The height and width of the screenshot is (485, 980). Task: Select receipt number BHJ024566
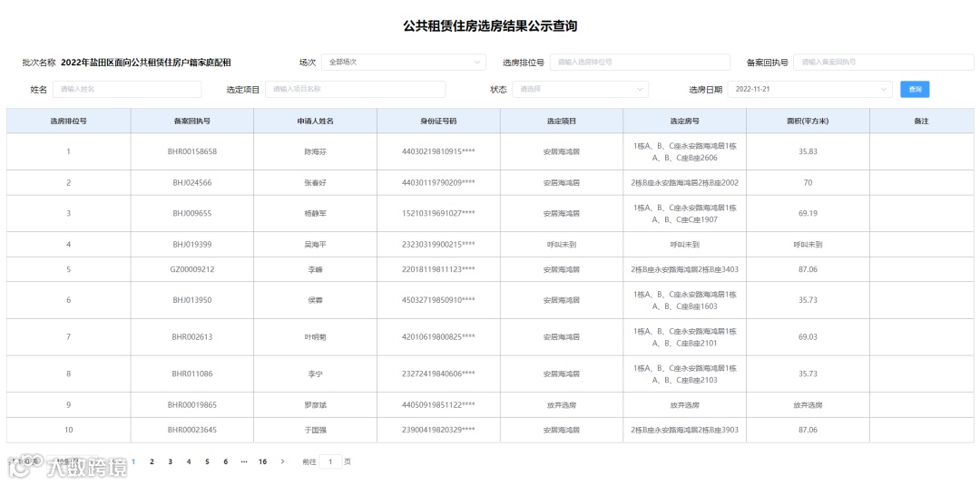[x=191, y=183]
